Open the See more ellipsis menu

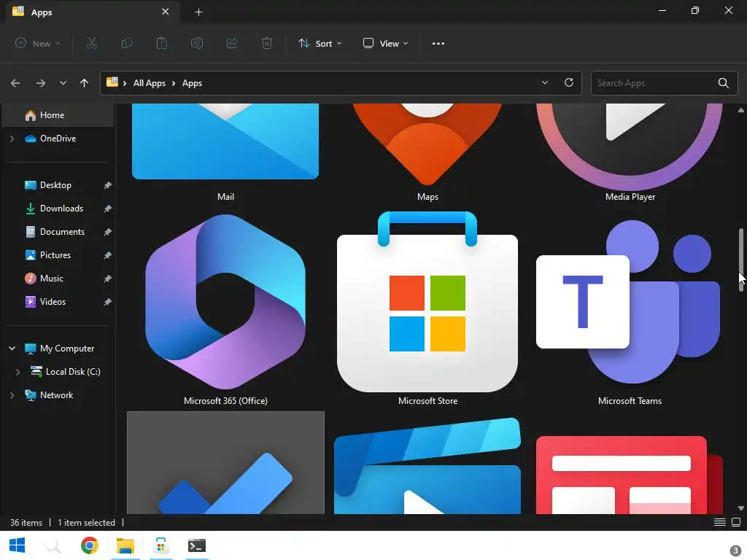(438, 43)
